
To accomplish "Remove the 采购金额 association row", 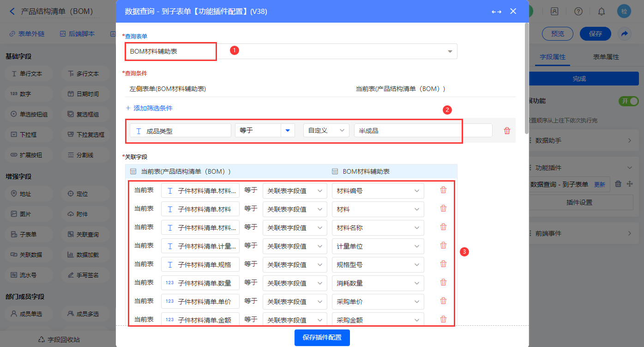I will point(443,319).
